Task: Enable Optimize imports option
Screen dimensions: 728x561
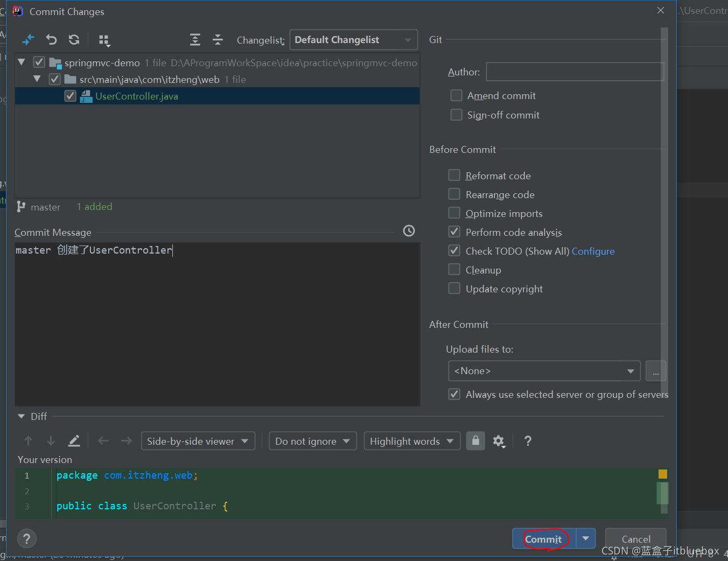Action: [454, 213]
